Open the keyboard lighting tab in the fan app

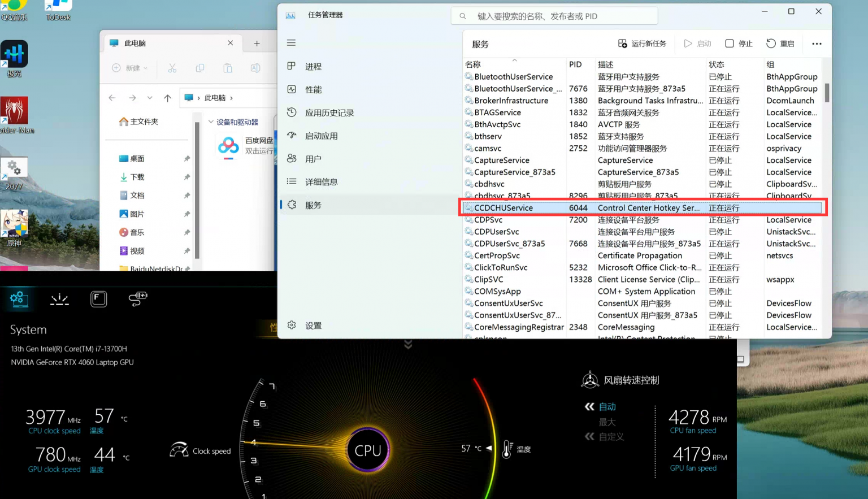click(x=59, y=299)
